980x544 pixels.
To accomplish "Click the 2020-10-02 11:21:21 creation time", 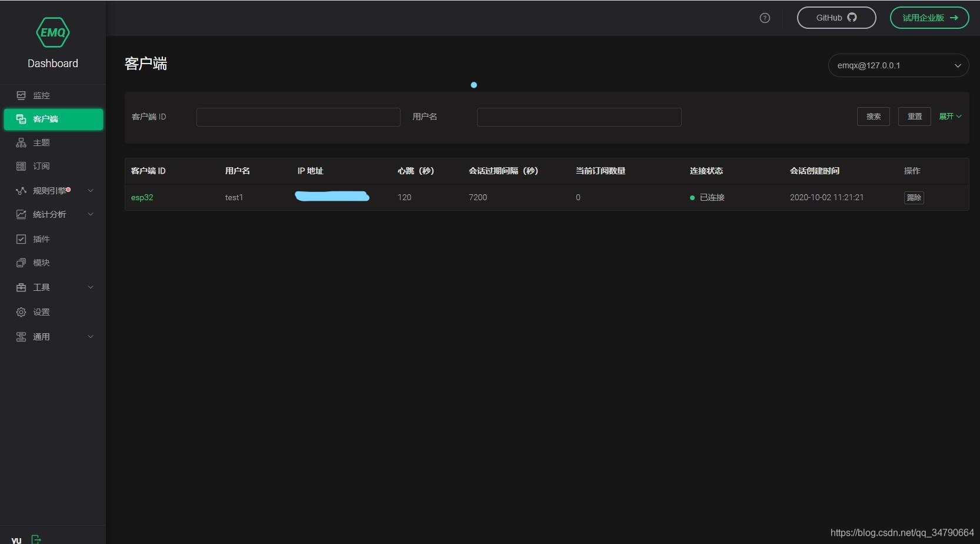I will pyautogui.click(x=826, y=197).
